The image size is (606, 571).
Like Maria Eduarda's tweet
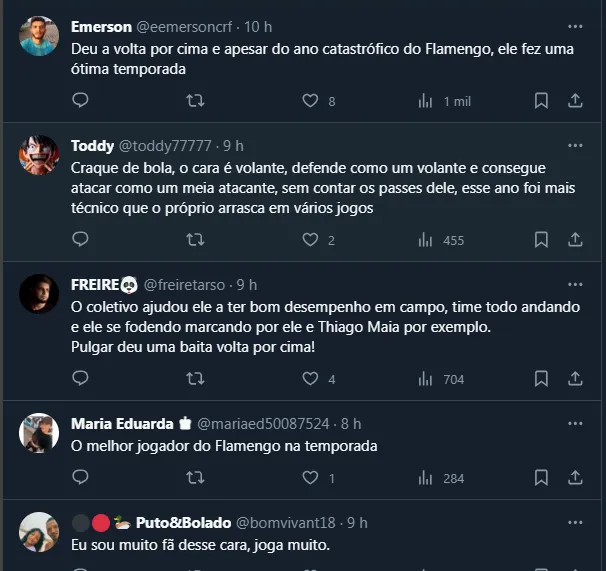[310, 478]
